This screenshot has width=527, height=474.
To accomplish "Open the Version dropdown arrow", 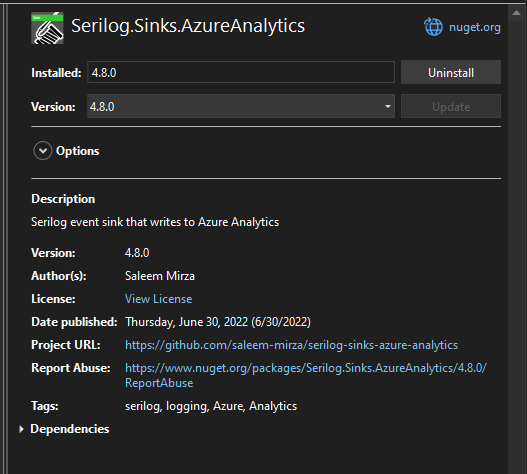I will coord(388,107).
